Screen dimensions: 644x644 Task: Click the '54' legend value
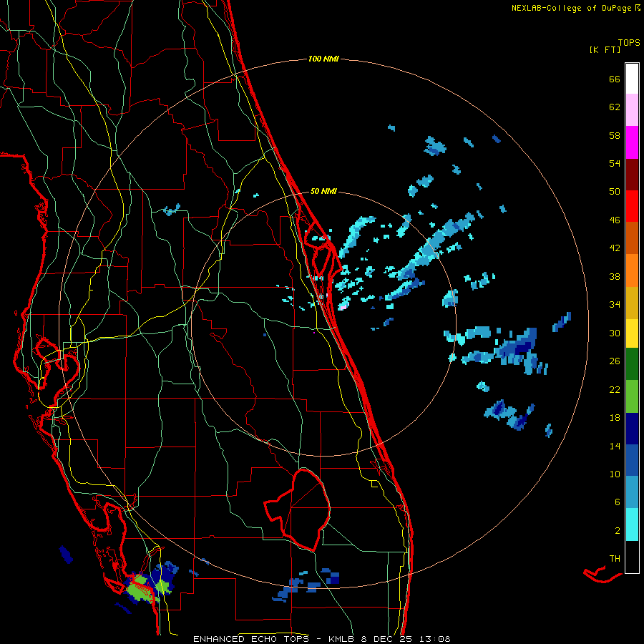point(615,163)
